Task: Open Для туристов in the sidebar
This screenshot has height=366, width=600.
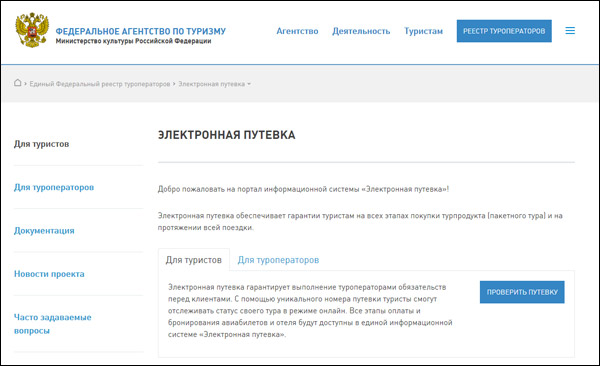Action: click(42, 144)
